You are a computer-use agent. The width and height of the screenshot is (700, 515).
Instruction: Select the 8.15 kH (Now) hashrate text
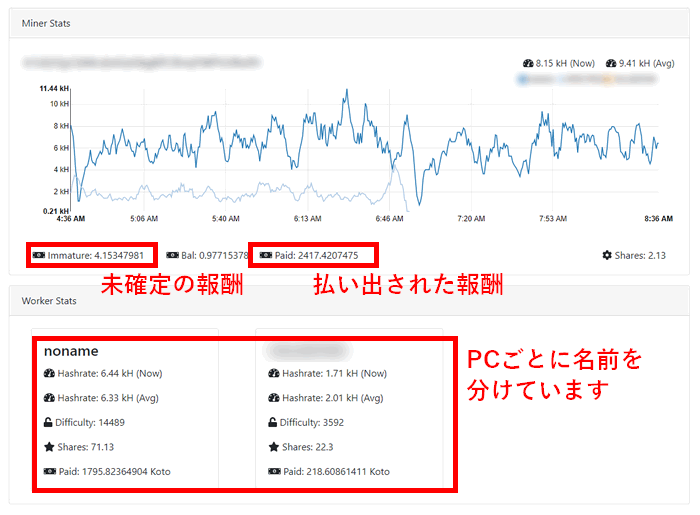pos(565,63)
